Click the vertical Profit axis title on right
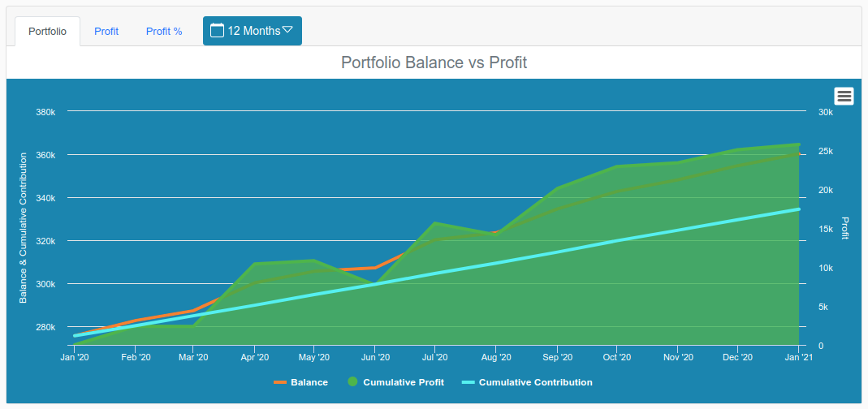This screenshot has width=868, height=409. 845,228
